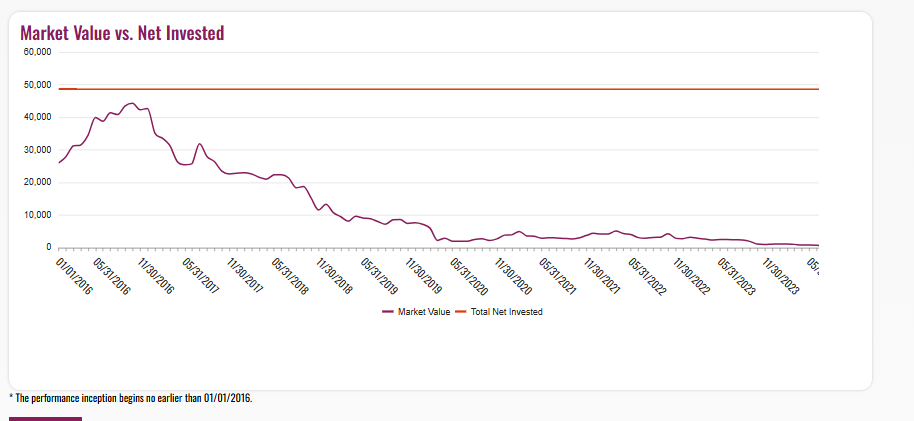The height and width of the screenshot is (421, 914).
Task: Click the orange Total Net Invested swatch
Action: point(461,312)
